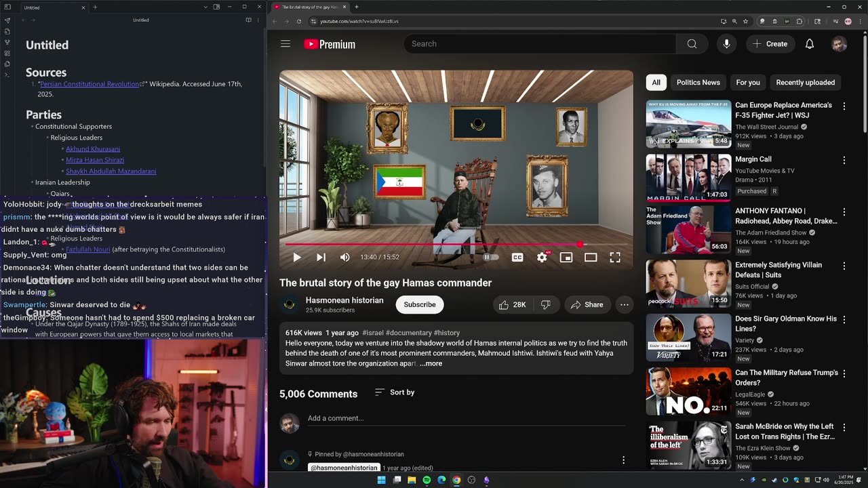
Task: Select the All filter chip
Action: click(x=656, y=83)
